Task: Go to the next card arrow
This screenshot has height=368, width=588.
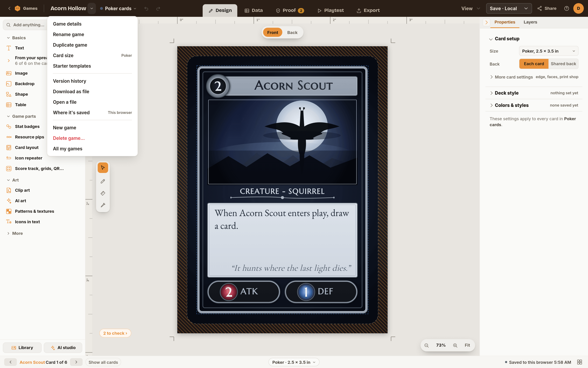Action: (x=76, y=362)
